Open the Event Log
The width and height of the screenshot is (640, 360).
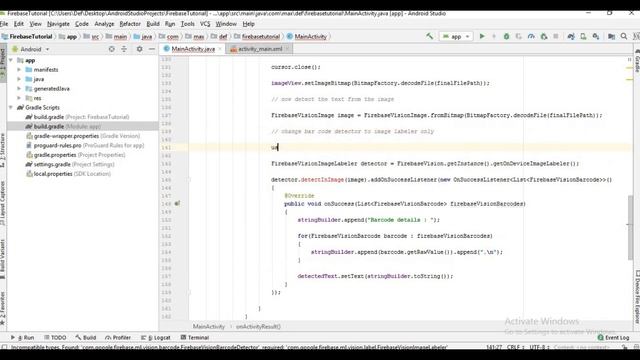[x=613, y=338]
